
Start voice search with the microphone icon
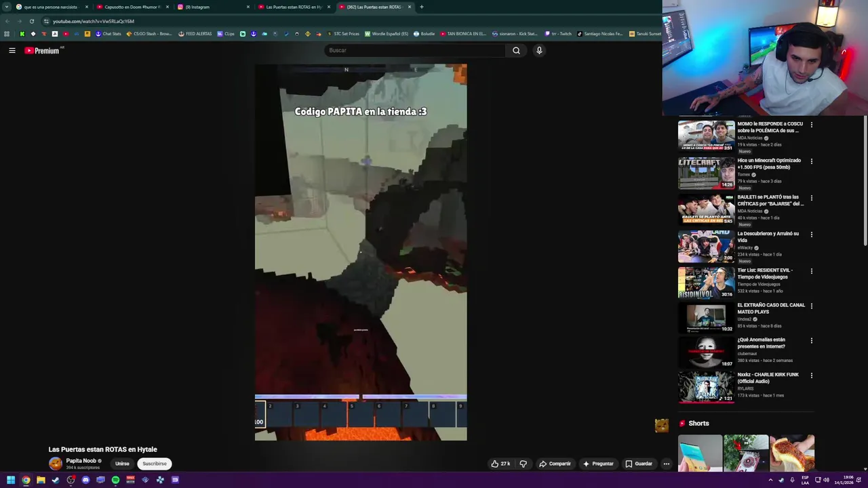click(539, 50)
